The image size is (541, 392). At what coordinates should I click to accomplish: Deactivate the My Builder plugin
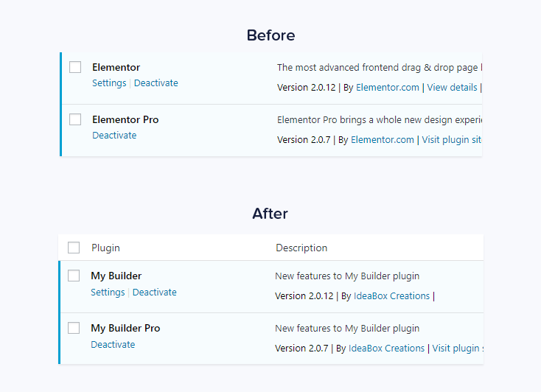[x=155, y=293]
